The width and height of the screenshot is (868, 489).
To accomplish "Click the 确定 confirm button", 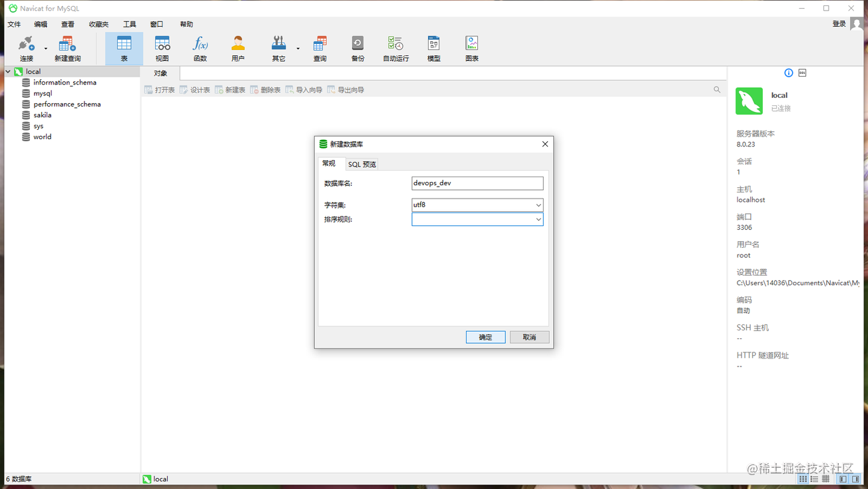I will pyautogui.click(x=485, y=337).
